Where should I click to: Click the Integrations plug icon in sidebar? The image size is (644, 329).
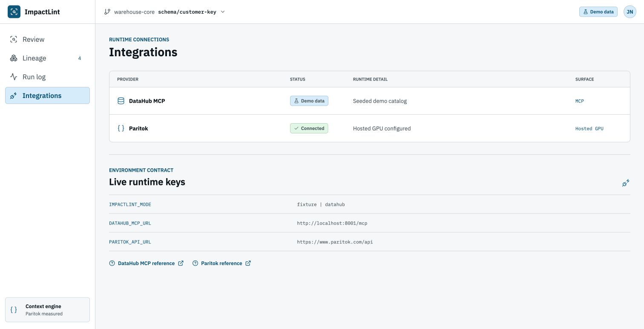click(14, 95)
